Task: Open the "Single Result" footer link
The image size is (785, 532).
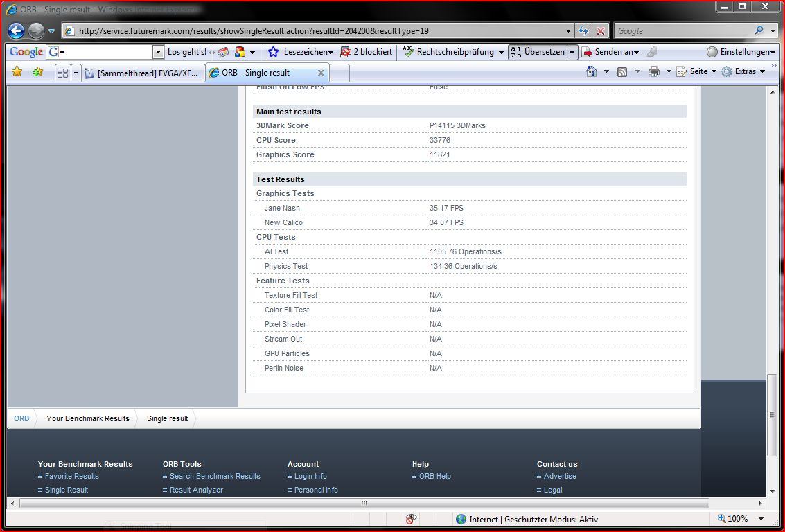Action: 67,490
